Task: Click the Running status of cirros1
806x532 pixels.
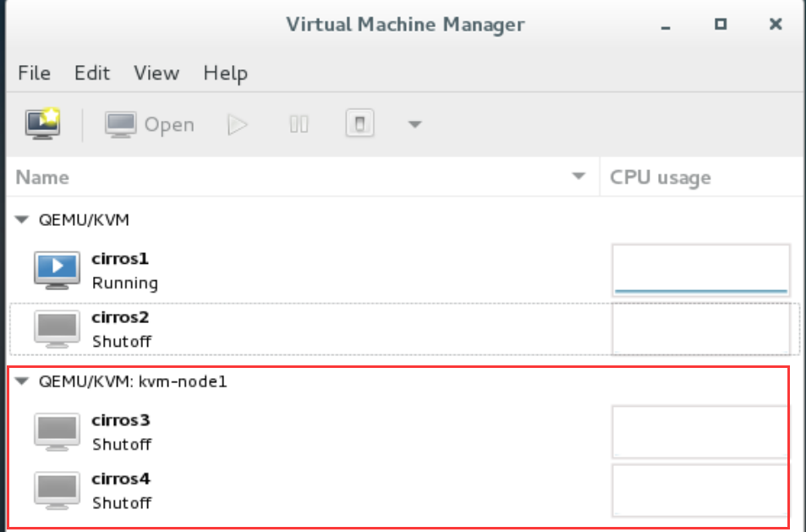Action: click(x=125, y=283)
